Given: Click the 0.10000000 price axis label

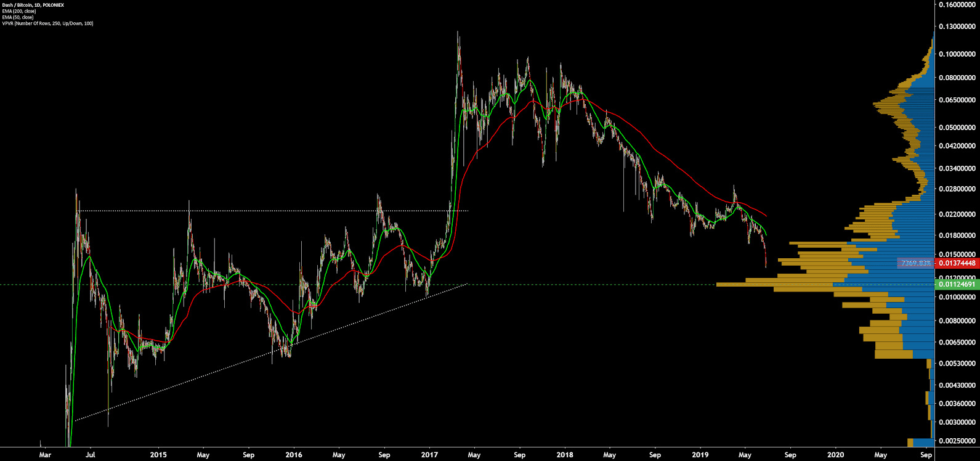Looking at the screenshot, I should 957,54.
